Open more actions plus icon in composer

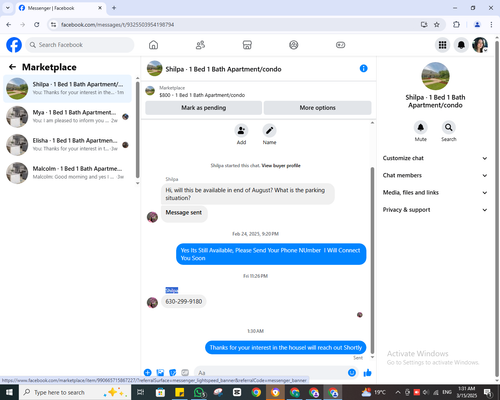pyautogui.click(x=148, y=372)
